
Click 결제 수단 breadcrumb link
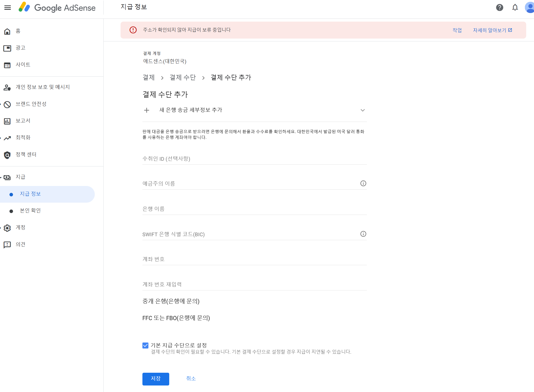(183, 77)
